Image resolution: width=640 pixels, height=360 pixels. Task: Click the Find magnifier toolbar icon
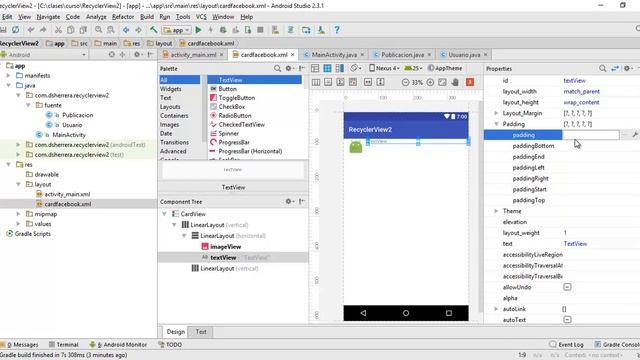(98, 30)
